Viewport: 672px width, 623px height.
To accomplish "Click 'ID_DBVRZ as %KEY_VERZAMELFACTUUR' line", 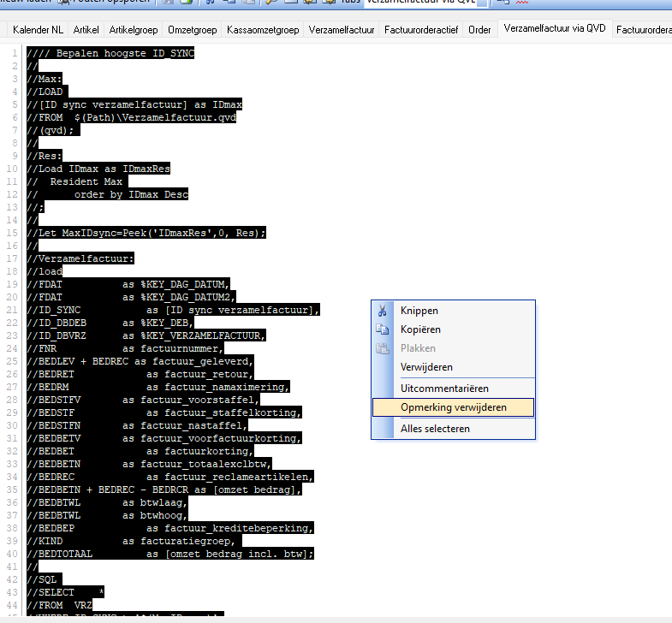I will click(x=146, y=336).
